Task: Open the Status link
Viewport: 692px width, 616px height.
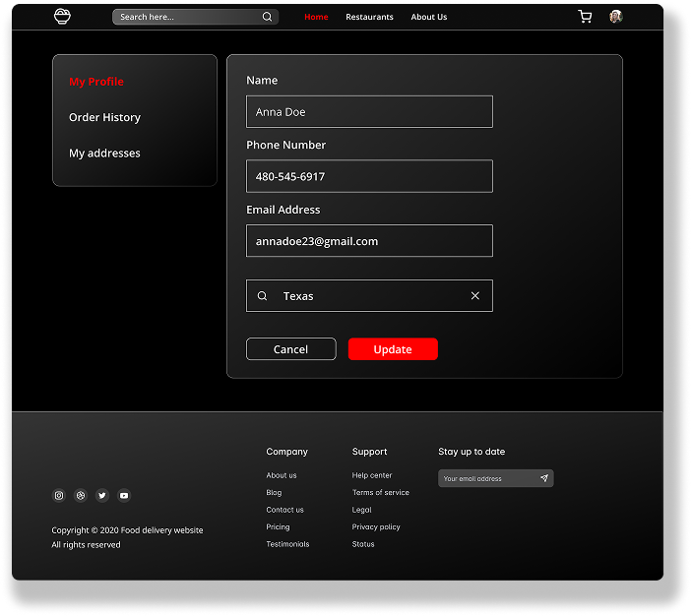Action: (363, 544)
